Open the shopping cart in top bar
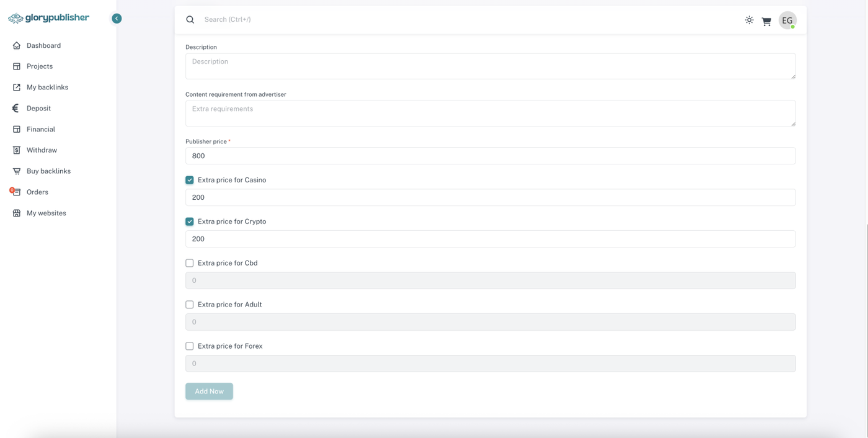This screenshot has height=438, width=868. click(766, 21)
